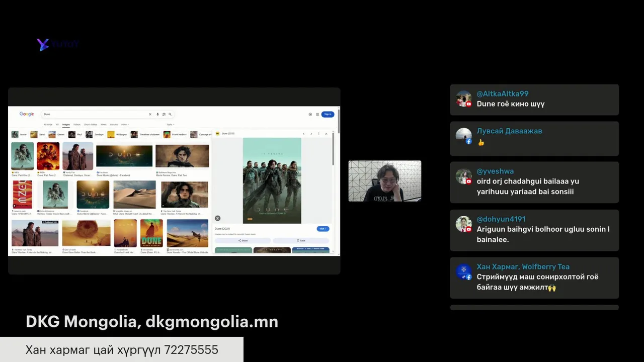Open the Baltimore Magazine Movie Review thumbnail

[182, 156]
